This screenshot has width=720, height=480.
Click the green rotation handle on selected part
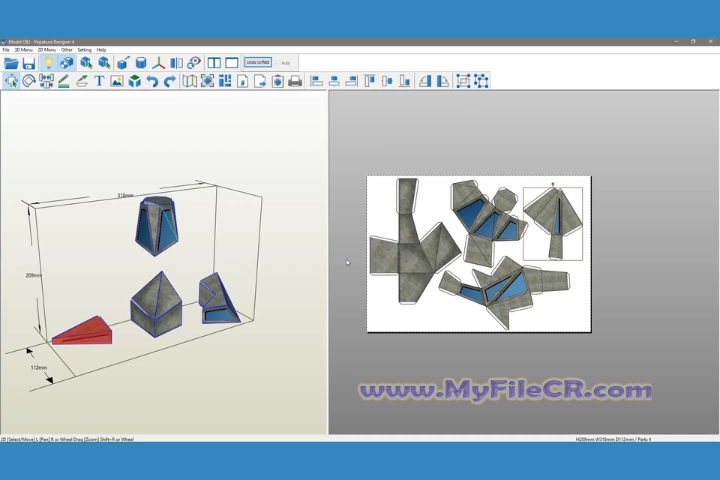(553, 184)
